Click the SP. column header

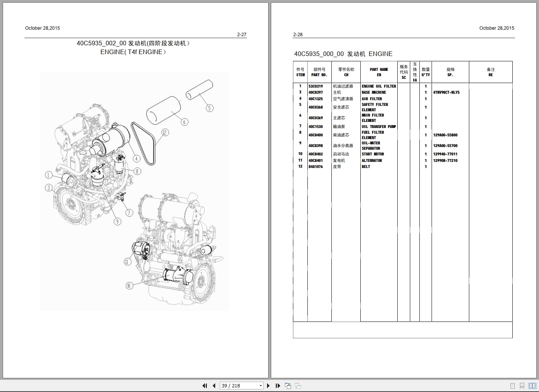click(451, 72)
